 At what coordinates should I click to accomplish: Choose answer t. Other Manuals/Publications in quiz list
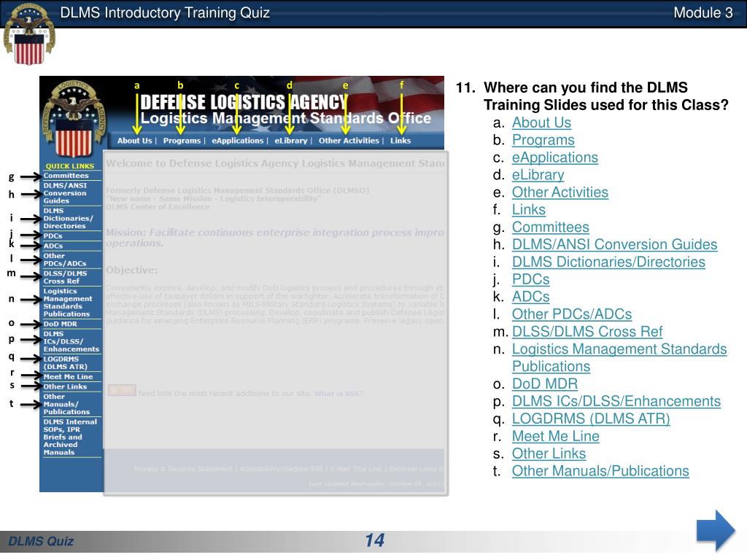coord(601,471)
